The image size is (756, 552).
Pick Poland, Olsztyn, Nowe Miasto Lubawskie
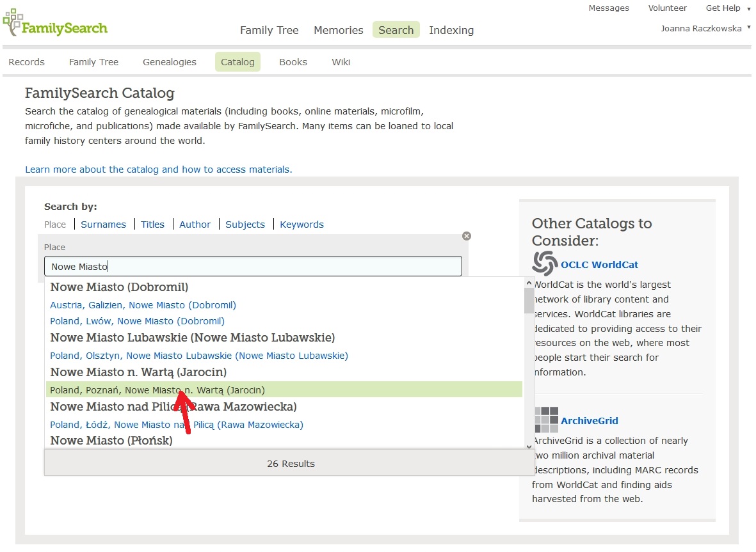point(199,356)
